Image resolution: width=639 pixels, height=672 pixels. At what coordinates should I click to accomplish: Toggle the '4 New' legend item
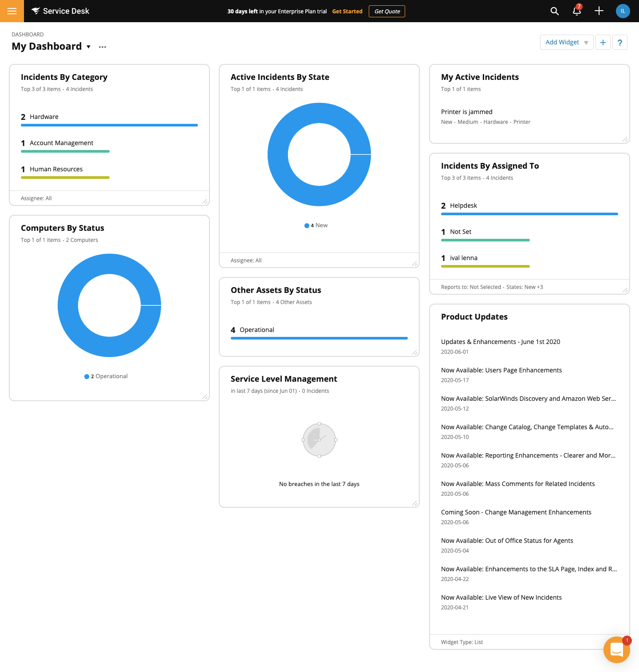[x=316, y=225]
